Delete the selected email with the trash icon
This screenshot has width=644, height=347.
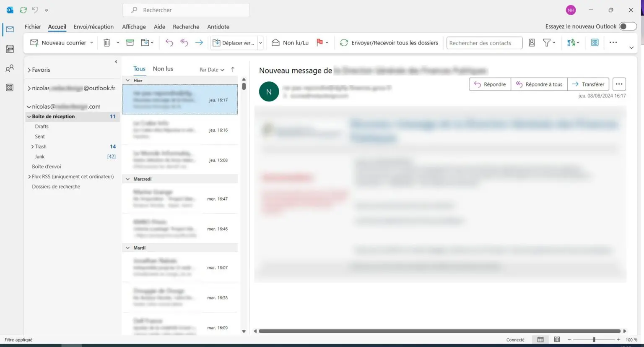(106, 42)
